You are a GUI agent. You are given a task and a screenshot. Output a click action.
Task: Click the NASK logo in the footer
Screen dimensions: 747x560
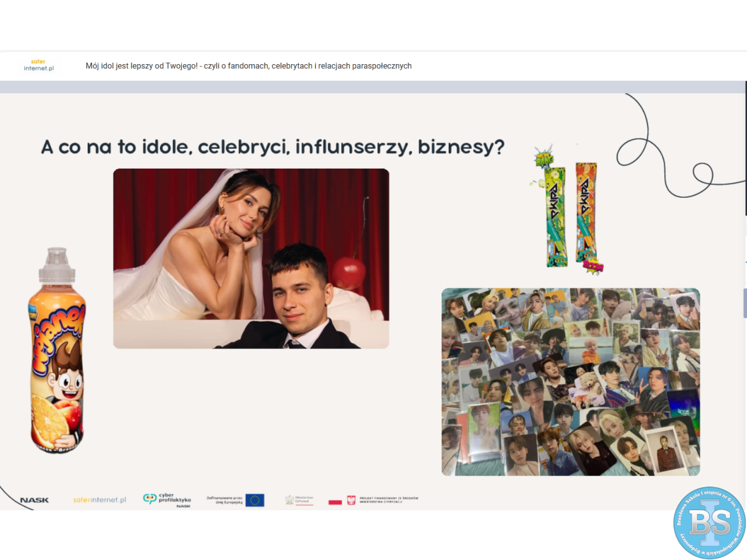click(x=34, y=500)
